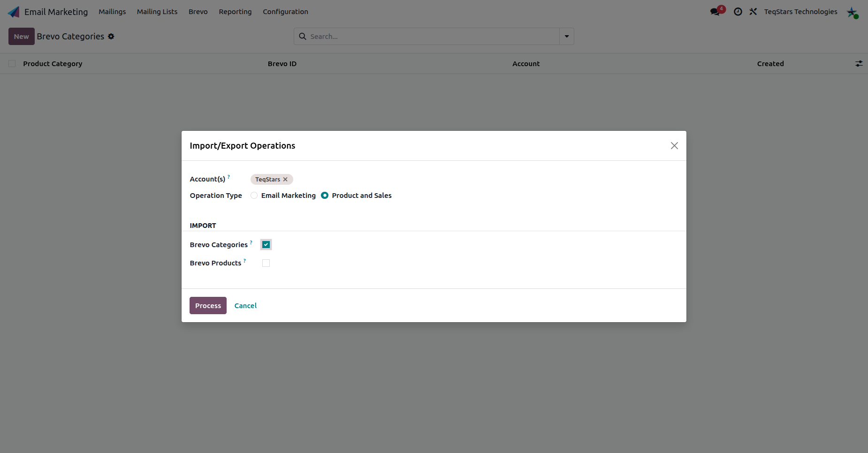
Task: Click in the Search input field
Action: point(434,36)
